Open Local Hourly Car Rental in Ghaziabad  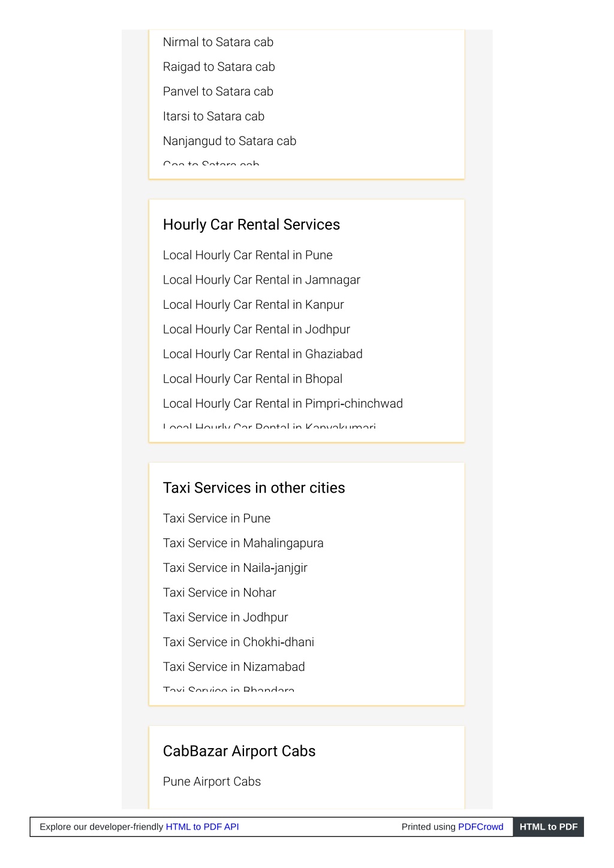tap(263, 354)
